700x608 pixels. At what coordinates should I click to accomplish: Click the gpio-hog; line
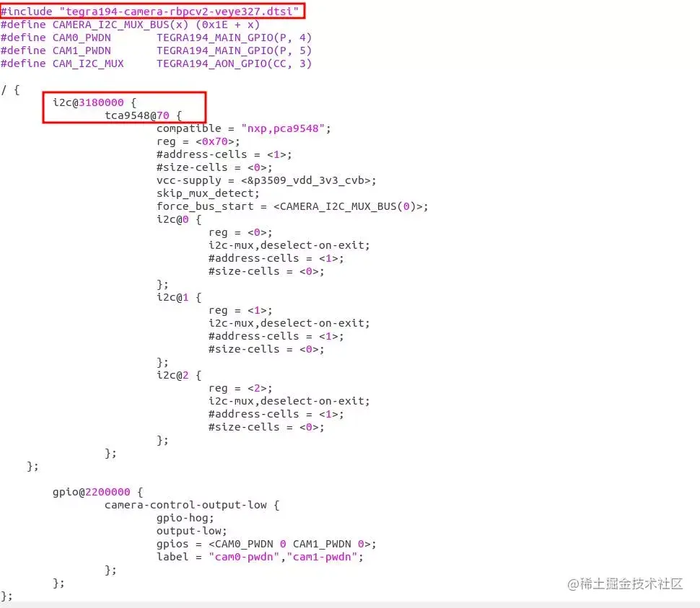(185, 518)
